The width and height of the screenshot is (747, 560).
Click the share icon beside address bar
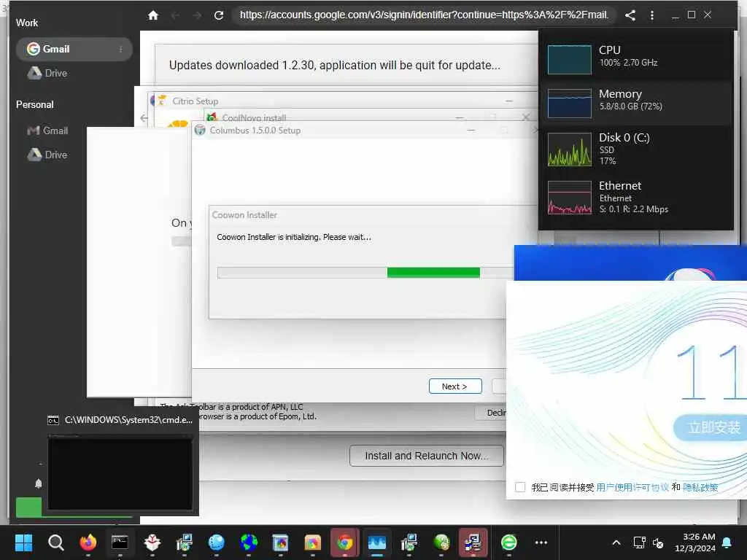630,15
